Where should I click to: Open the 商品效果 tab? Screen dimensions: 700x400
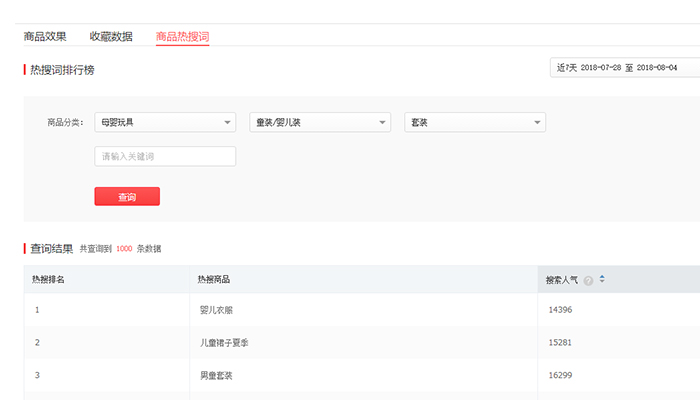[45, 36]
